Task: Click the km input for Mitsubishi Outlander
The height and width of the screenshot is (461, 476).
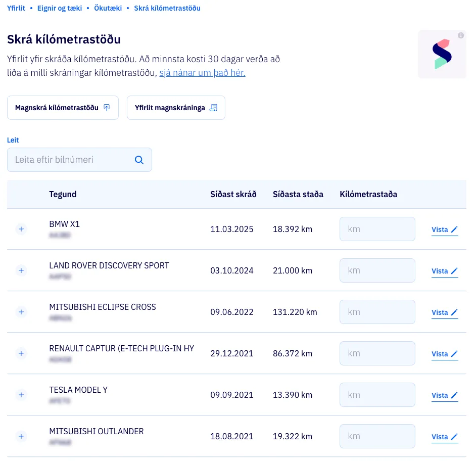Action: (x=377, y=436)
